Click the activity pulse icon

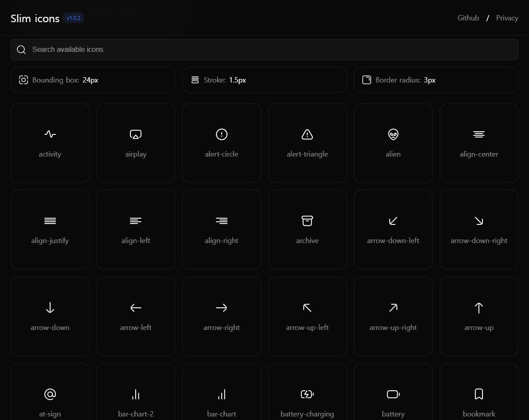(50, 134)
